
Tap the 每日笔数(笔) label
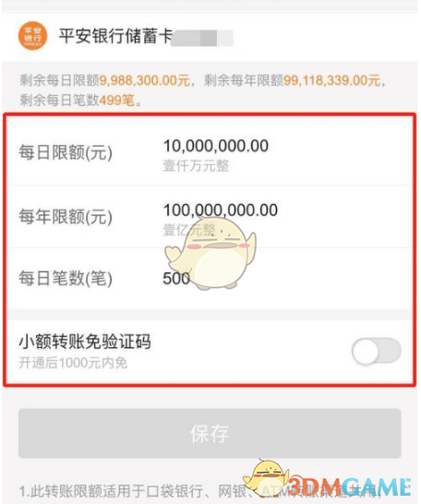click(x=66, y=279)
